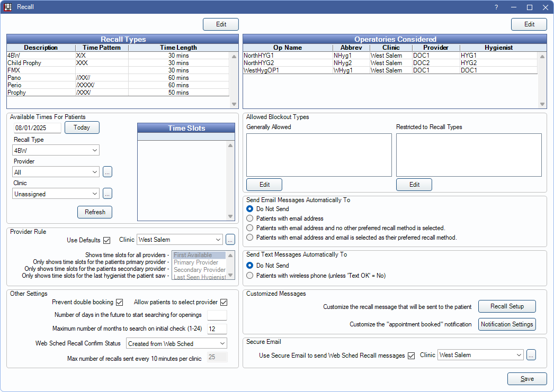Click ellipsis next to Provider Rule clinic
Screen dimensions: 554x392
pyautogui.click(x=231, y=240)
